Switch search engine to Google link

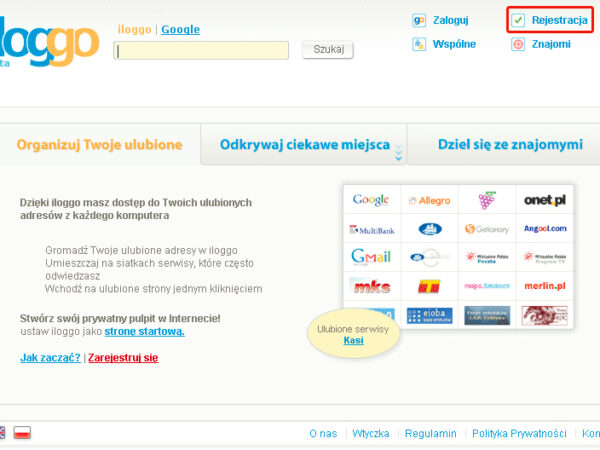(180, 30)
